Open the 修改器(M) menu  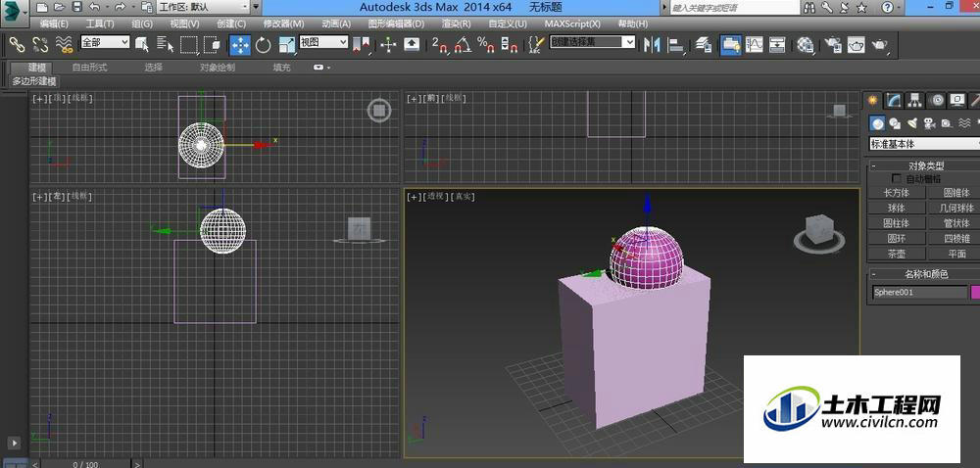coord(284,23)
